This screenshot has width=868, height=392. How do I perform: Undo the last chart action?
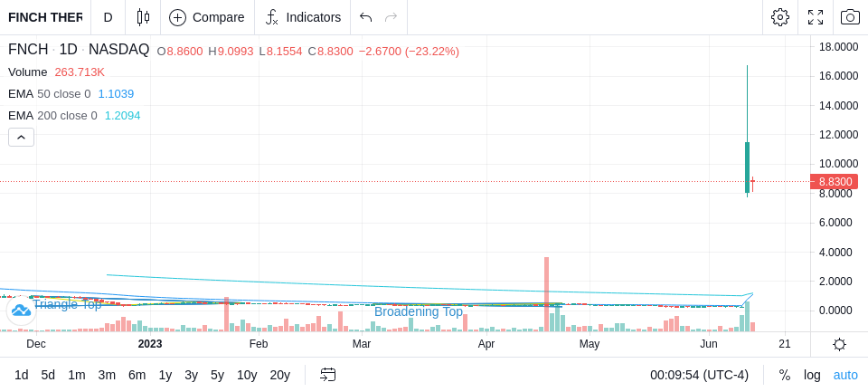tap(365, 17)
